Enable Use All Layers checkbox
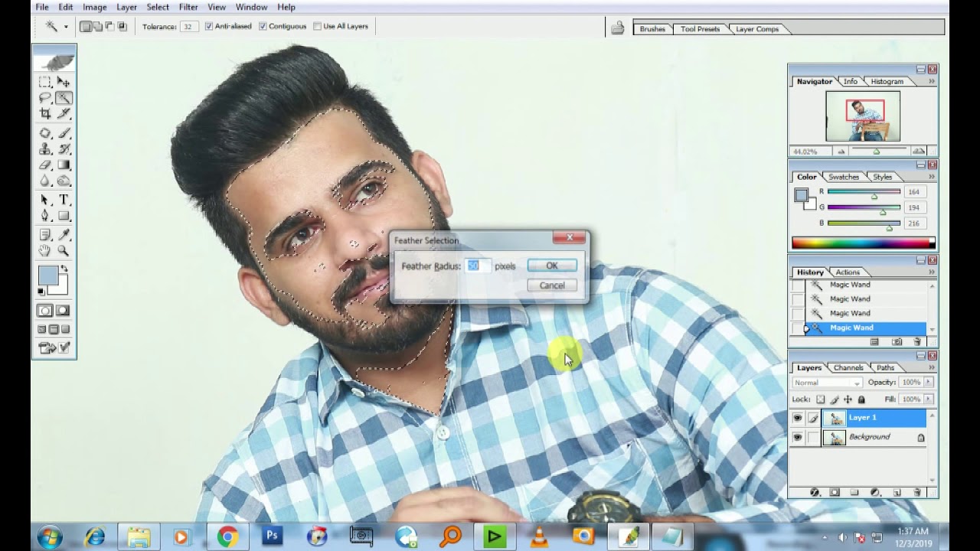 317,26
